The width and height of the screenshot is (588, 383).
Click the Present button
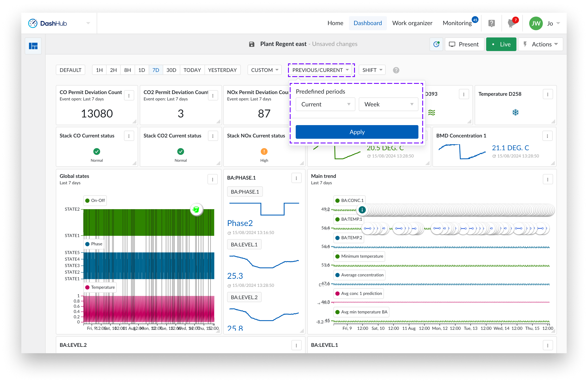click(x=464, y=44)
